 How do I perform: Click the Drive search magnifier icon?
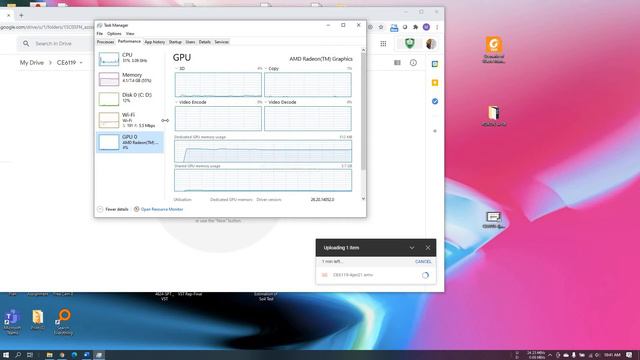[26, 44]
